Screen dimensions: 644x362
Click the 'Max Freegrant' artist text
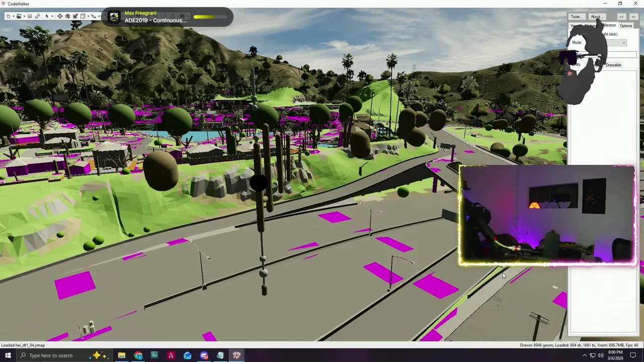click(140, 13)
